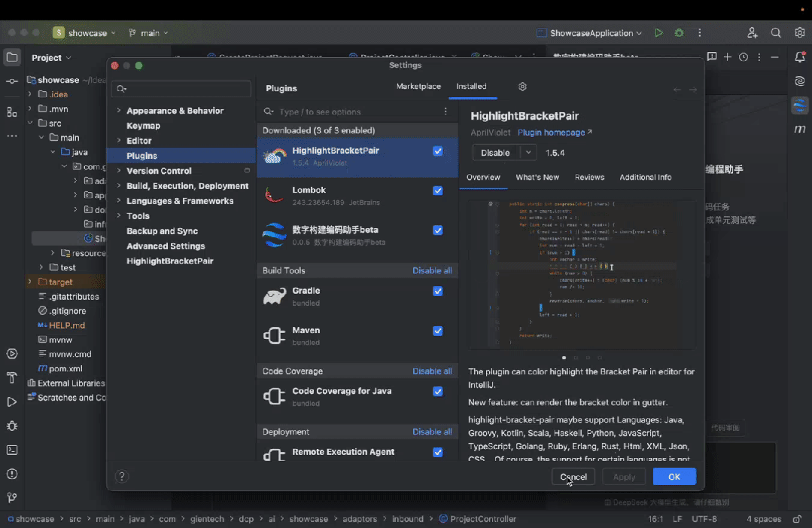The image size is (812, 528).
Task: Open the Plugin homepage link
Action: (x=554, y=133)
